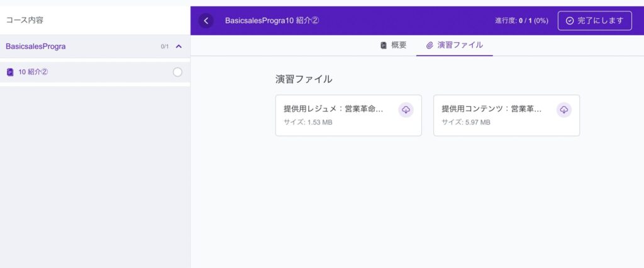
Task: Toggle the completion circle for 10 紹介②
Action: (177, 72)
